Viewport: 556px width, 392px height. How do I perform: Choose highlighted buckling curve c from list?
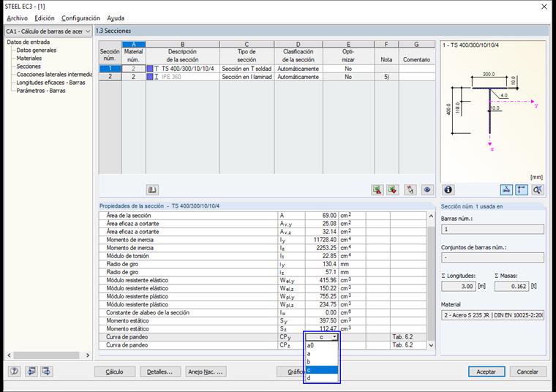click(x=322, y=369)
